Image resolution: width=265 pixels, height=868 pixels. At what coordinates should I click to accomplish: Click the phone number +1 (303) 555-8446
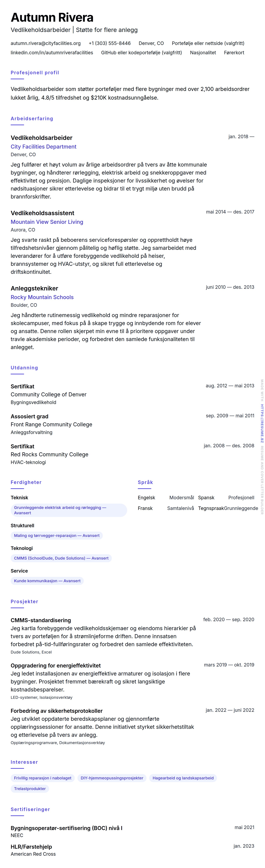click(x=109, y=43)
